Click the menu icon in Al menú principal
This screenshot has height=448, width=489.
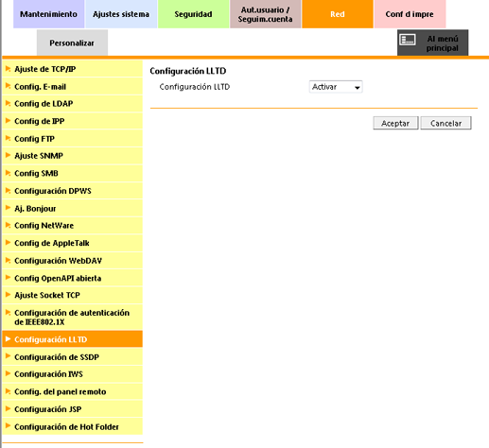point(408,40)
